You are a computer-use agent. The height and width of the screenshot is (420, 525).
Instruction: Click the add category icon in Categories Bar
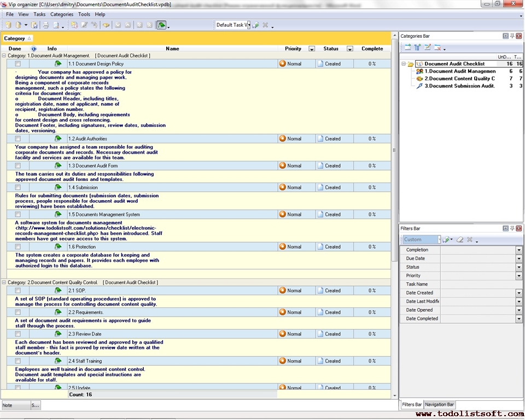pyautogui.click(x=407, y=48)
